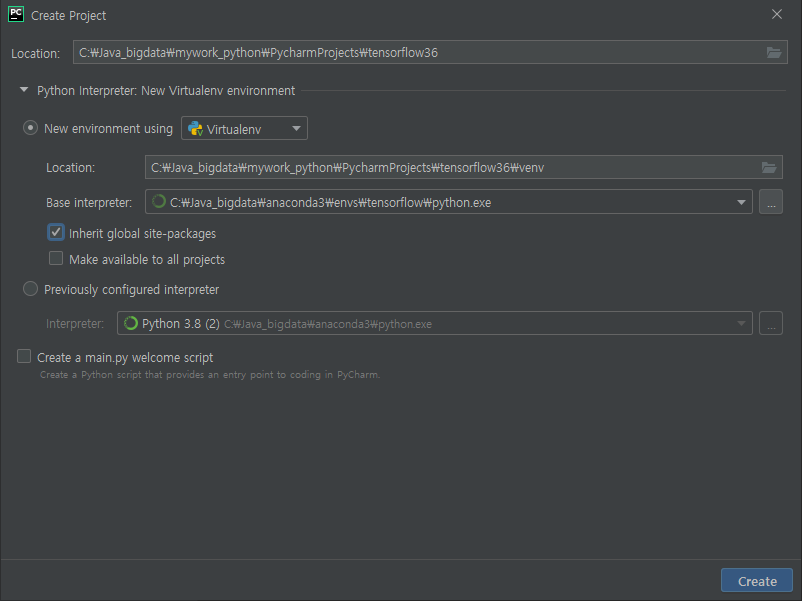The image size is (802, 601).
Task: Click the base interpreter loading spinner icon
Action: point(159,202)
